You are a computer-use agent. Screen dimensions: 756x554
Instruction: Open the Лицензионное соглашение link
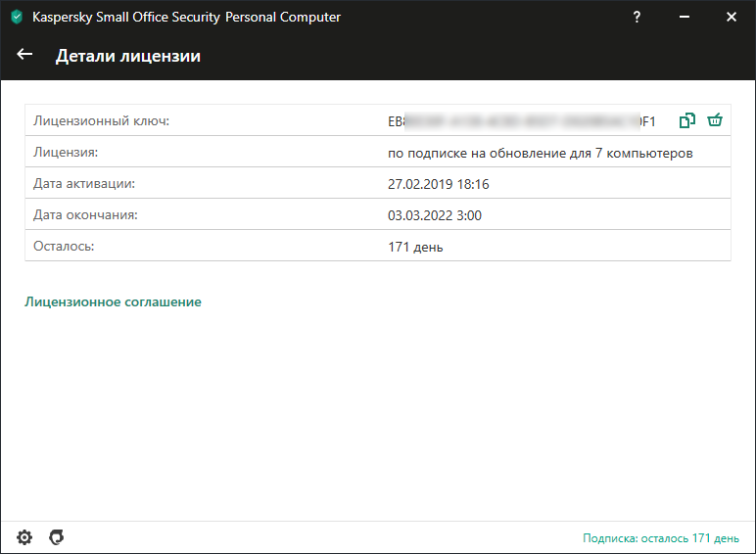[x=113, y=302]
